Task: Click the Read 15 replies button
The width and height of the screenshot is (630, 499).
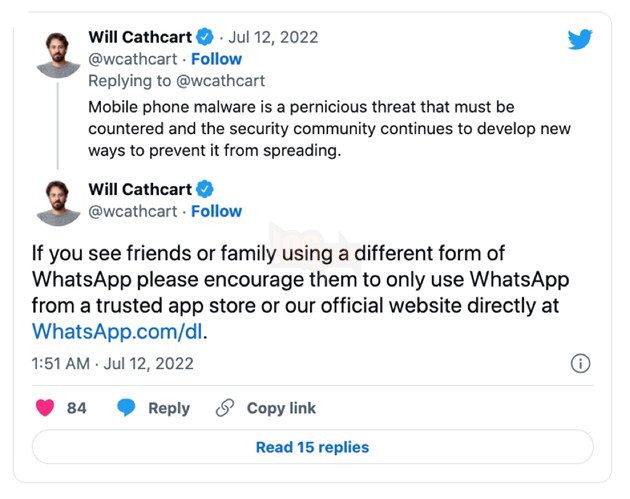Action: 312,447
